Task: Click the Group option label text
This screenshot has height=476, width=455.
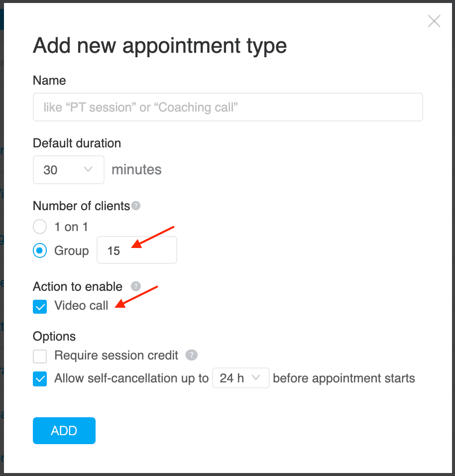Action: pyautogui.click(x=72, y=251)
